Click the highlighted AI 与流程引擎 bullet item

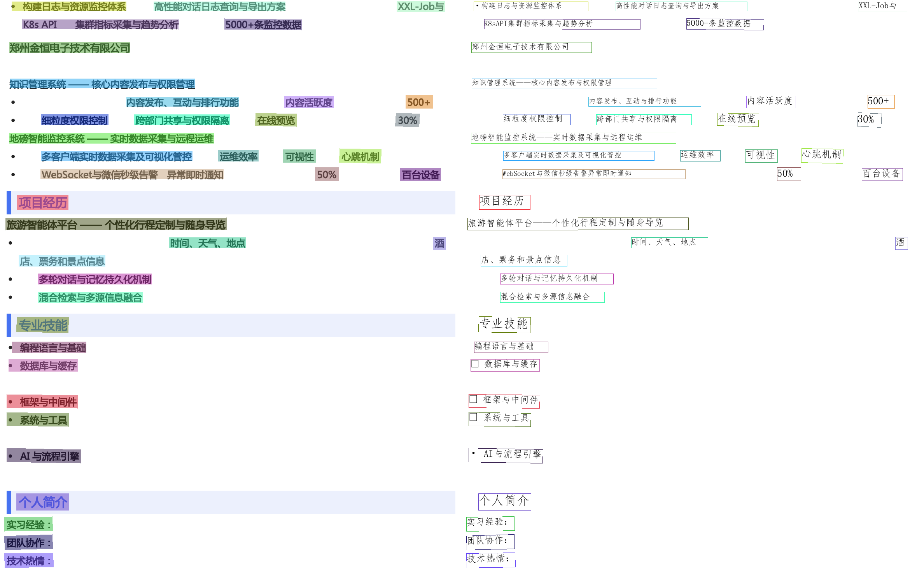point(44,456)
